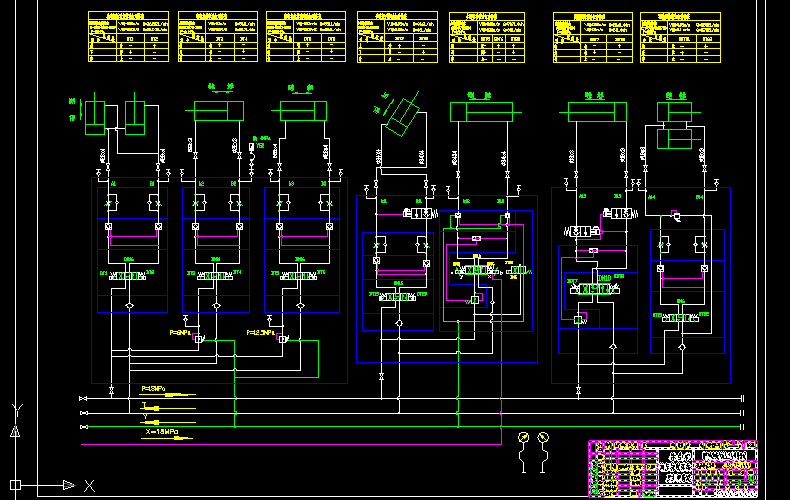The height and width of the screenshot is (500, 790).
Task: Select the first yellow parameter table at top
Action: [128, 38]
